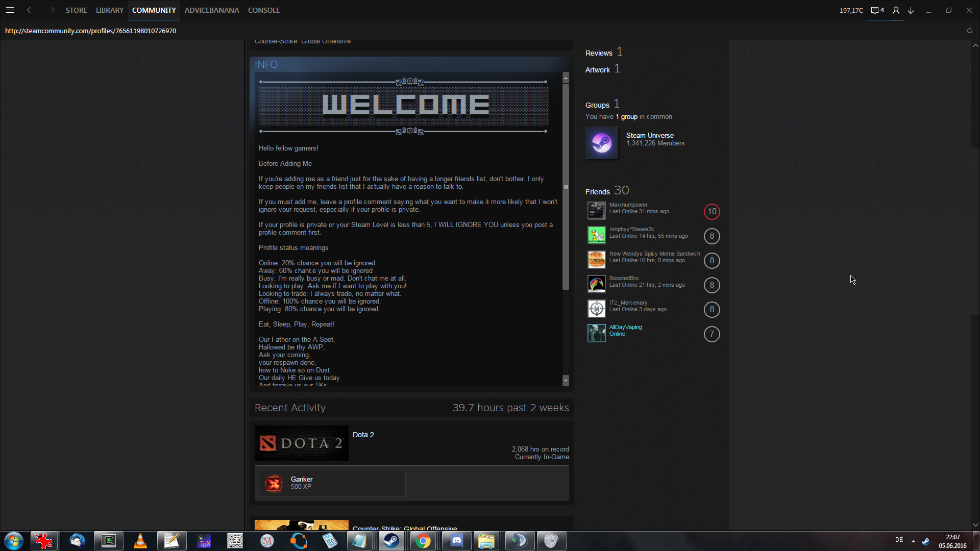Open AllDayVaping's friend profile
The width and height of the screenshot is (980, 551).
625,328
